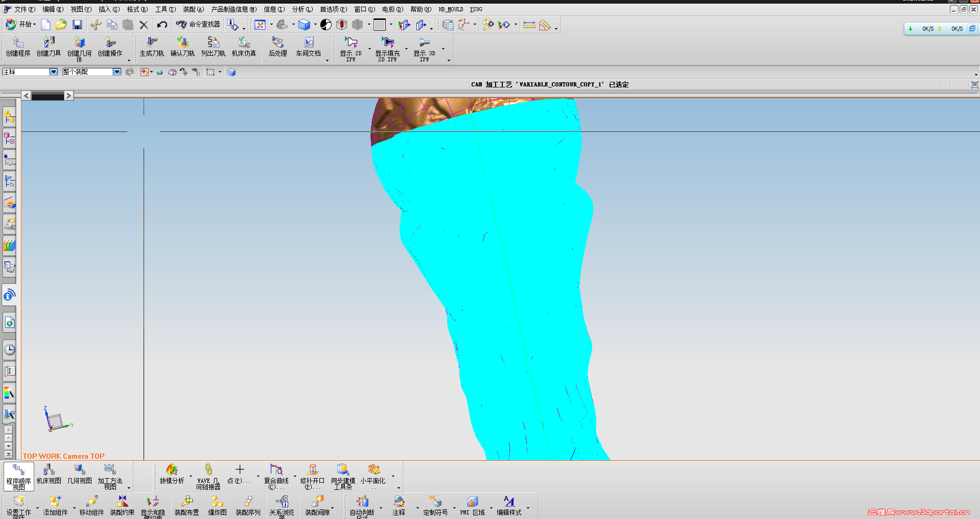Switch to Program Order View (程序顺序视图)
Viewport: 980px width, 519px height.
19,477
